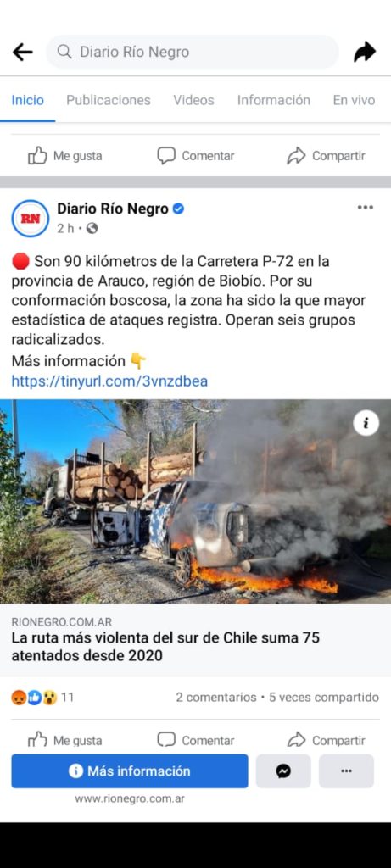
Task: Open the post's three-dot options menu
Action: tap(365, 208)
